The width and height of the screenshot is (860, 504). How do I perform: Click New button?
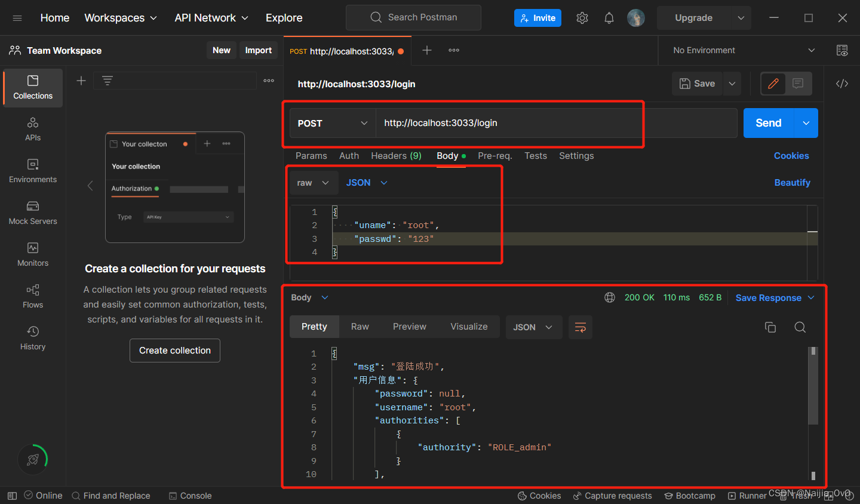[222, 51]
